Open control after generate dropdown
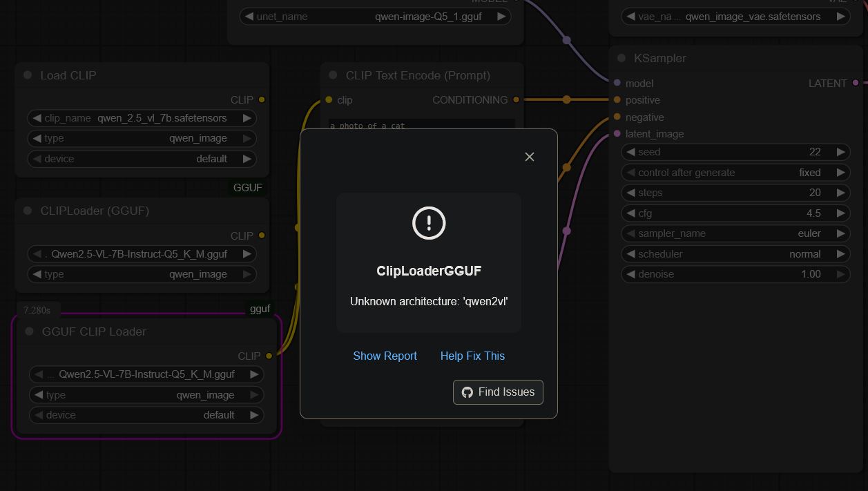 click(735, 173)
